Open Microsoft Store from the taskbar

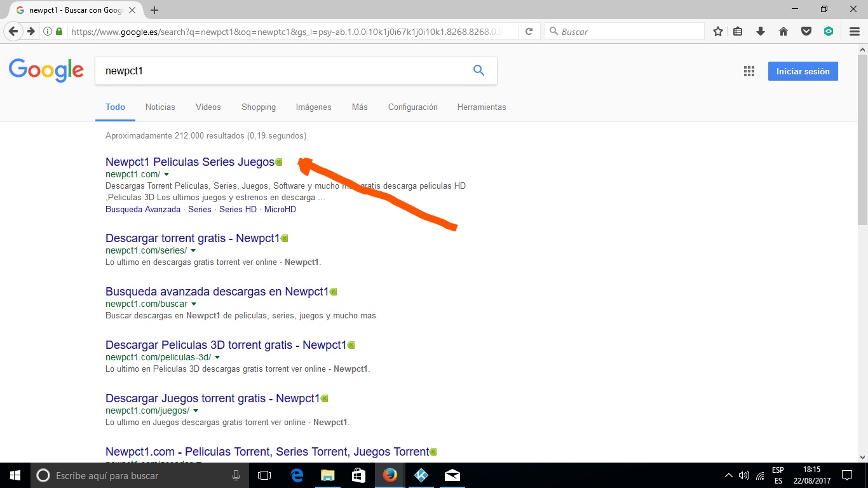tap(358, 475)
